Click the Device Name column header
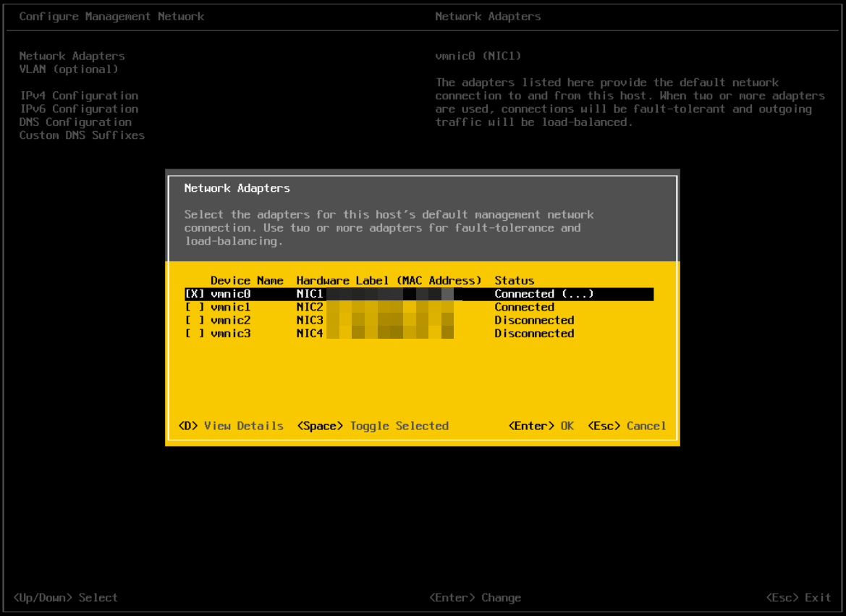The image size is (846, 616). point(247,280)
